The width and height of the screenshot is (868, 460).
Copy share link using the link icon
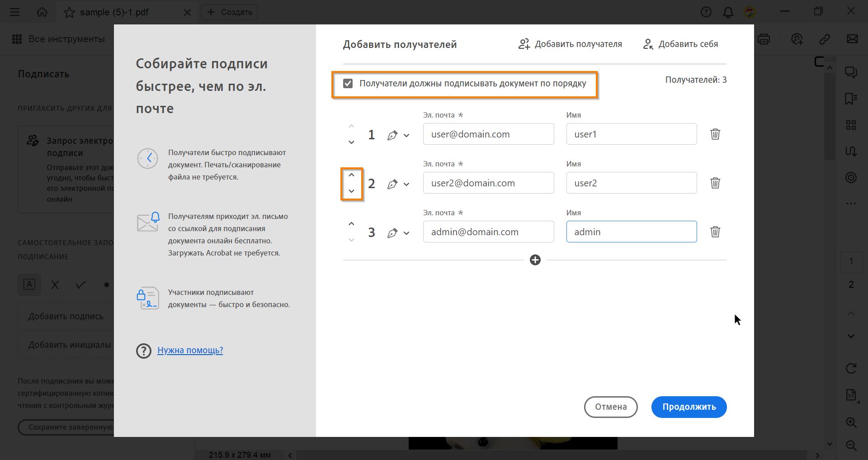tap(825, 39)
